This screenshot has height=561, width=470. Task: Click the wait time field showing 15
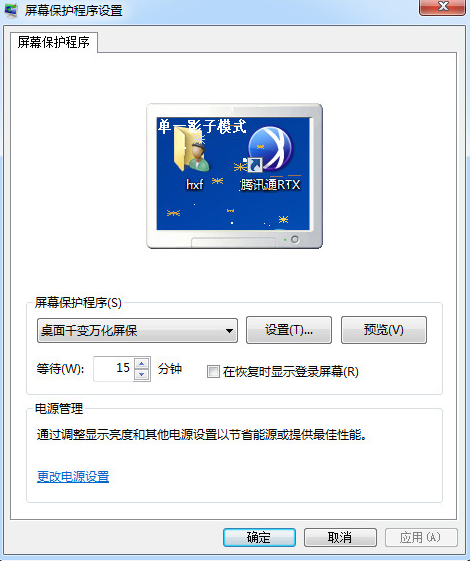114,369
